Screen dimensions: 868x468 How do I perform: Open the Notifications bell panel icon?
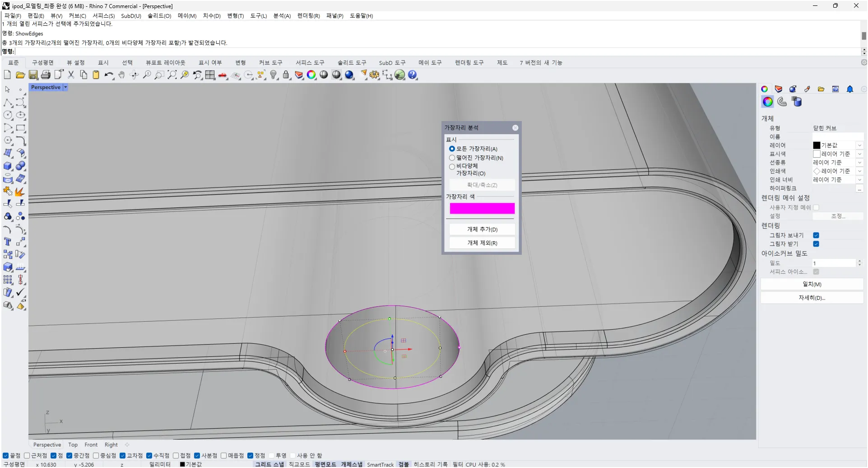pyautogui.click(x=850, y=89)
